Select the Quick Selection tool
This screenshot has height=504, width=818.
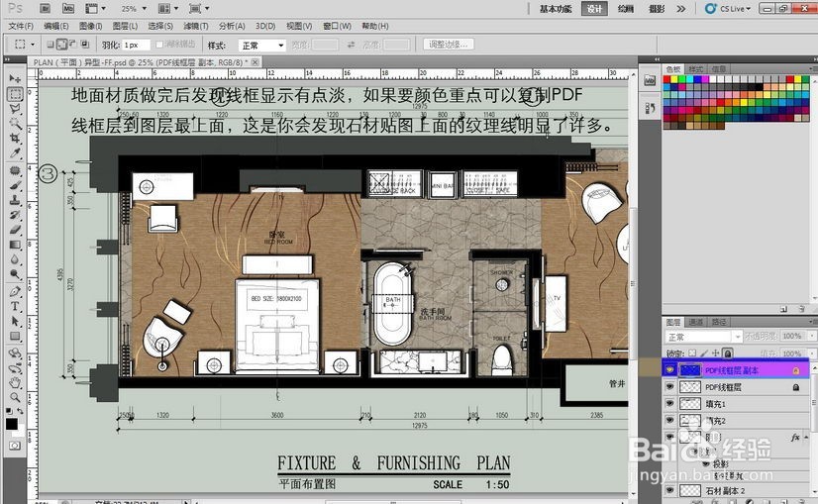coord(15,124)
